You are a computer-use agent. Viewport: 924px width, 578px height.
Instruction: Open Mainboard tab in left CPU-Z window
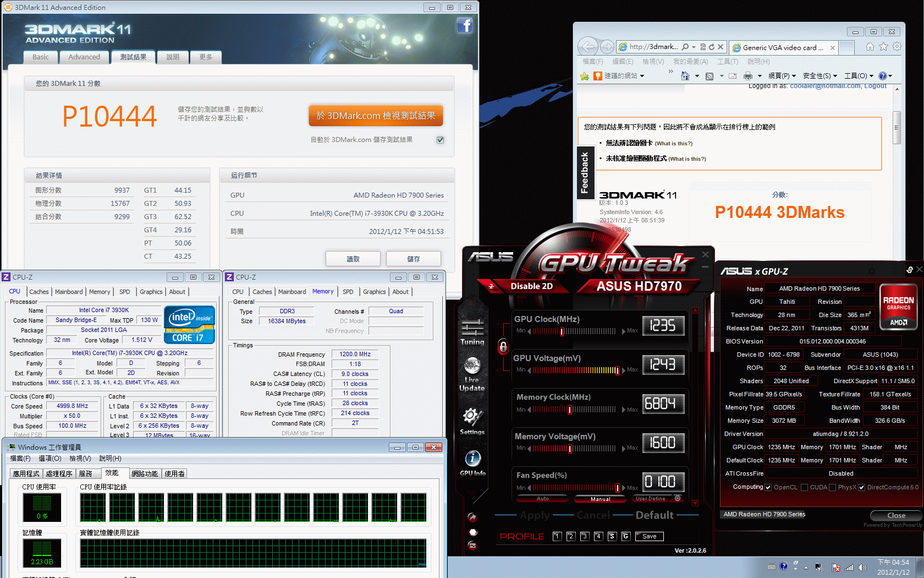[x=69, y=292]
